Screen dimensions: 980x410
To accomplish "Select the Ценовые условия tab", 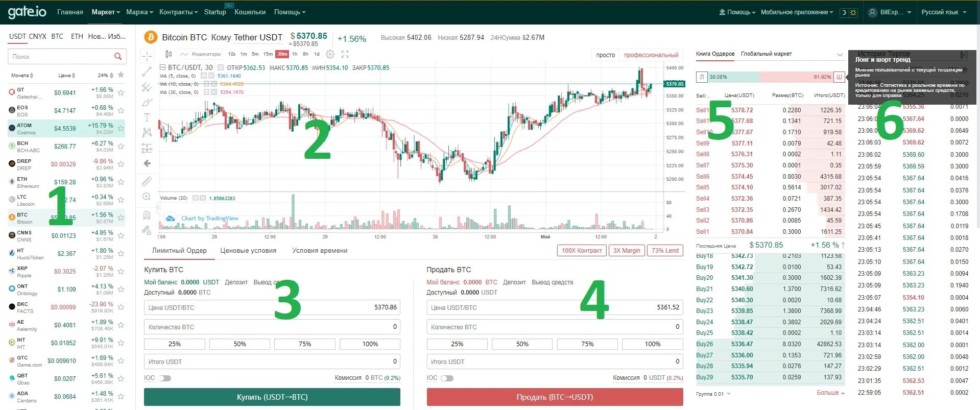I will pos(248,251).
